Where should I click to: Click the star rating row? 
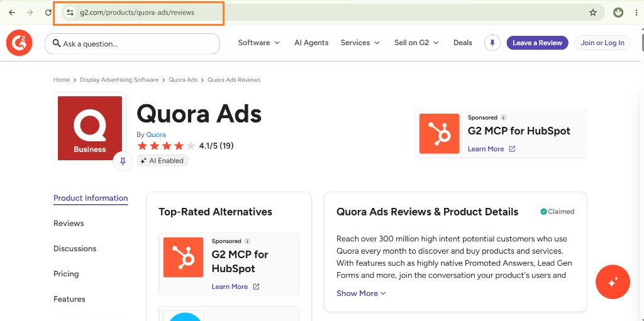point(166,146)
